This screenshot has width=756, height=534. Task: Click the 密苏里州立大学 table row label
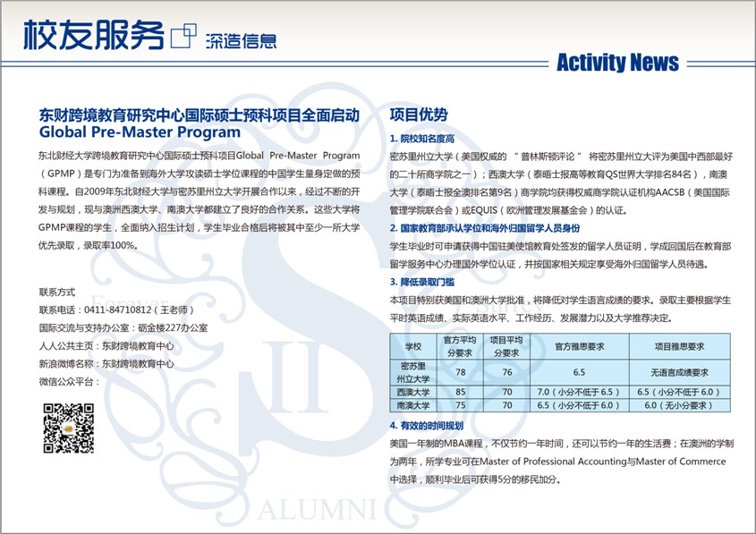[x=413, y=373]
